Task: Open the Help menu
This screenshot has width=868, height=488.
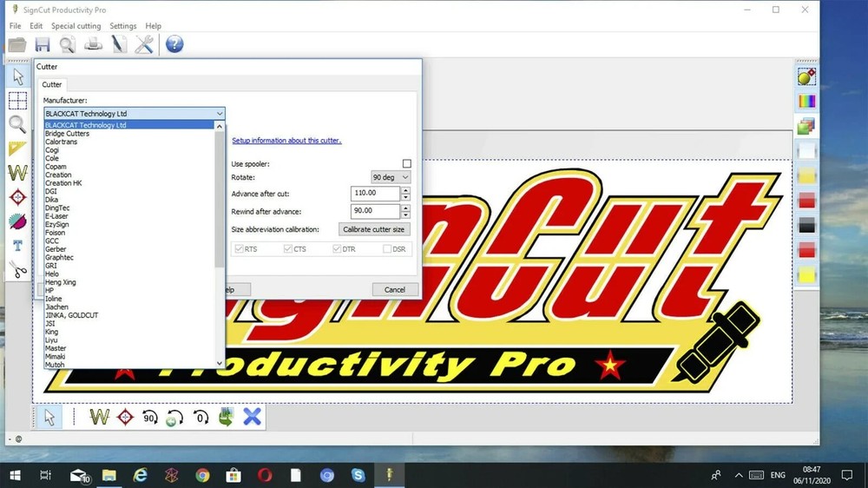Action: pos(154,26)
